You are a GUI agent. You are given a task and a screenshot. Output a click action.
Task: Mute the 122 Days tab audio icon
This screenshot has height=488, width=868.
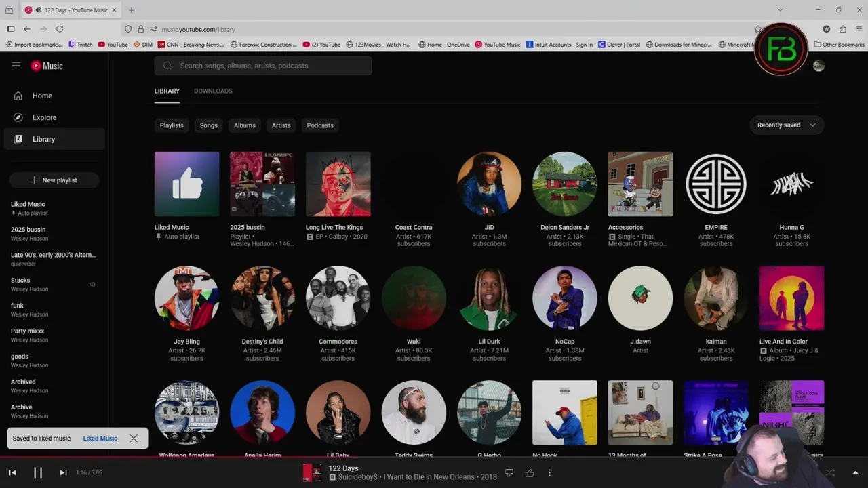tap(38, 10)
